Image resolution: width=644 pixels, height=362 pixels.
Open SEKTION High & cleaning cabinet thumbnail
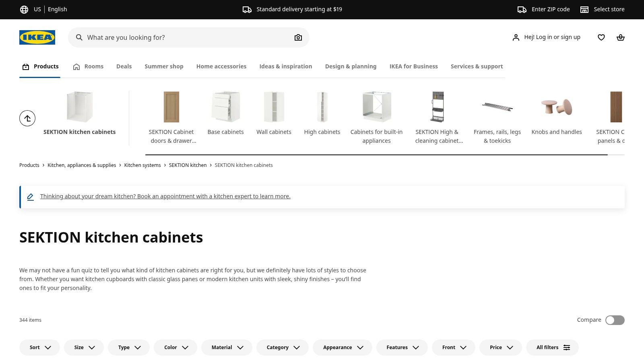(x=438, y=107)
